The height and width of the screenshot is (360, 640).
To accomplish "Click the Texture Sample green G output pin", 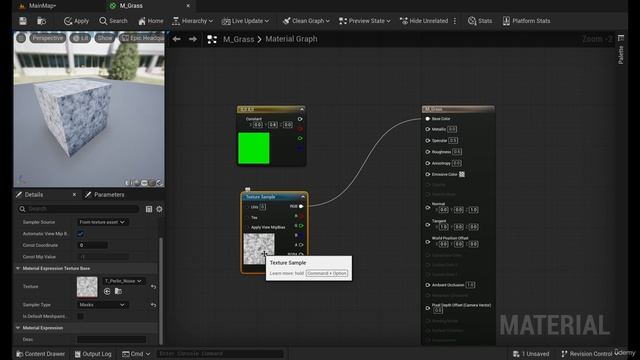I will tap(301, 226).
